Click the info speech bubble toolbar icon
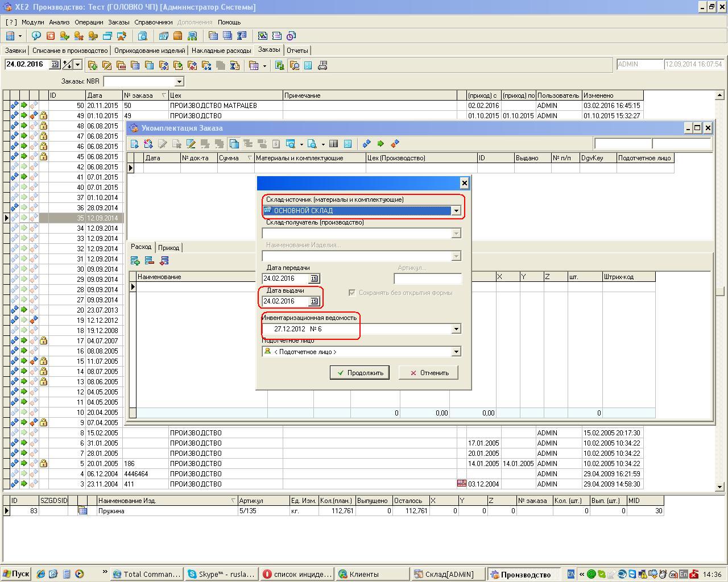The height and width of the screenshot is (582, 728). tap(36, 36)
